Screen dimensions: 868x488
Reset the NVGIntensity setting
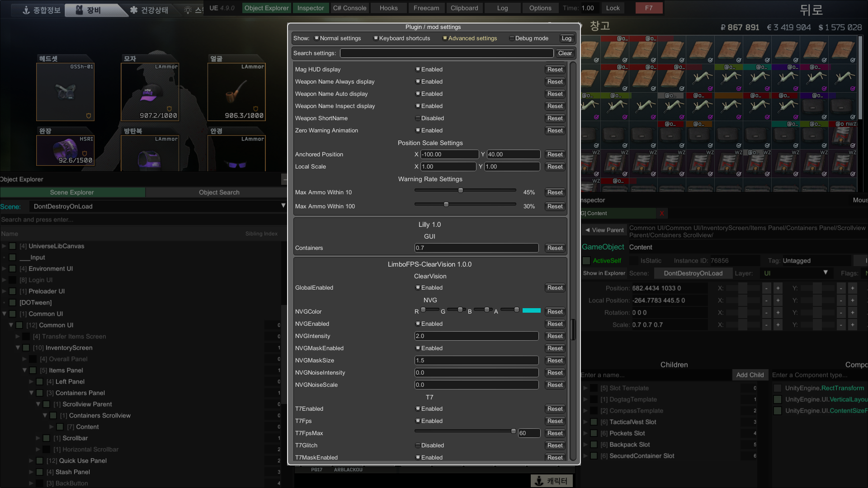click(555, 336)
